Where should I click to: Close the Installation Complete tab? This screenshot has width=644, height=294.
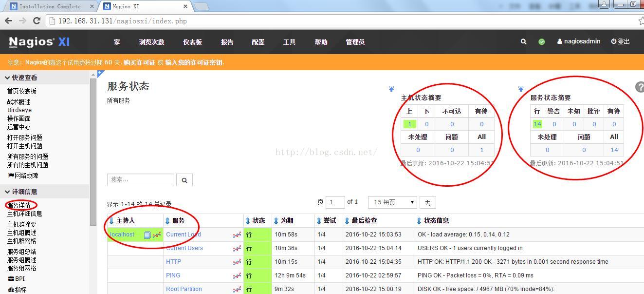pos(92,6)
